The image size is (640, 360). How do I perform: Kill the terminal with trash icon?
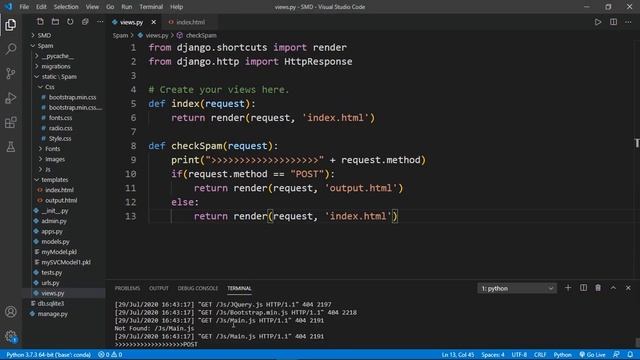pos(598,288)
